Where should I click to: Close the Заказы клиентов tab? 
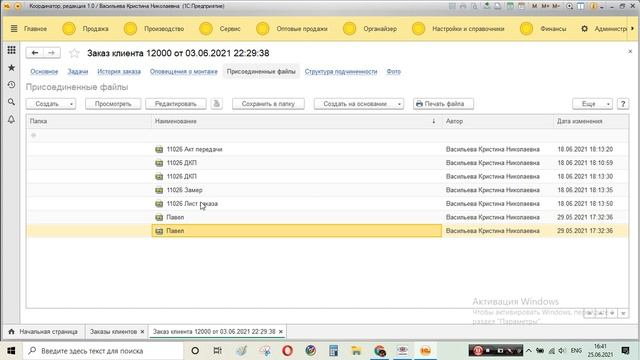[x=142, y=332]
